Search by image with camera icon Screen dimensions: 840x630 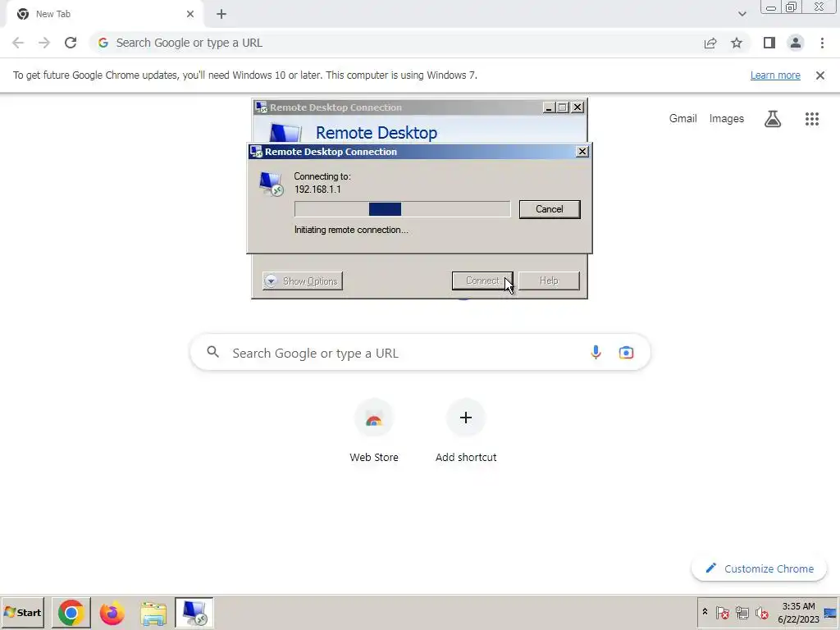(x=626, y=353)
